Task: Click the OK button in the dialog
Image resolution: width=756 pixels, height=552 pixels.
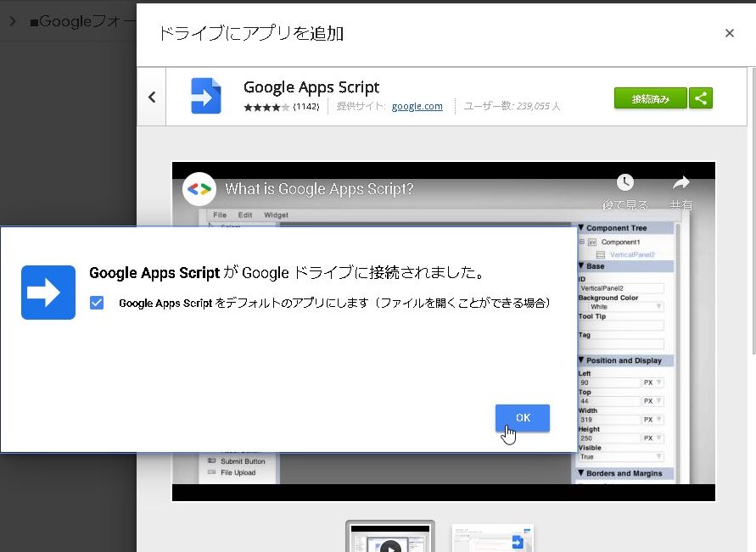Action: (522, 418)
